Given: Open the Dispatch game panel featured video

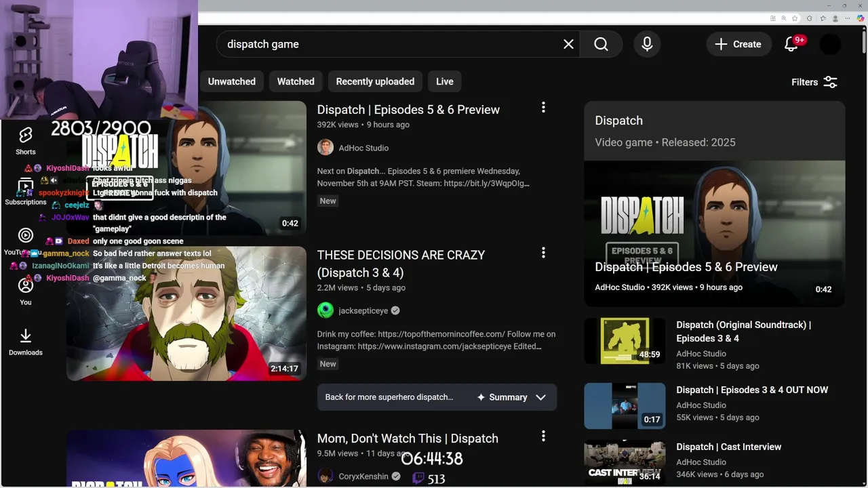Looking at the screenshot, I should [715, 233].
